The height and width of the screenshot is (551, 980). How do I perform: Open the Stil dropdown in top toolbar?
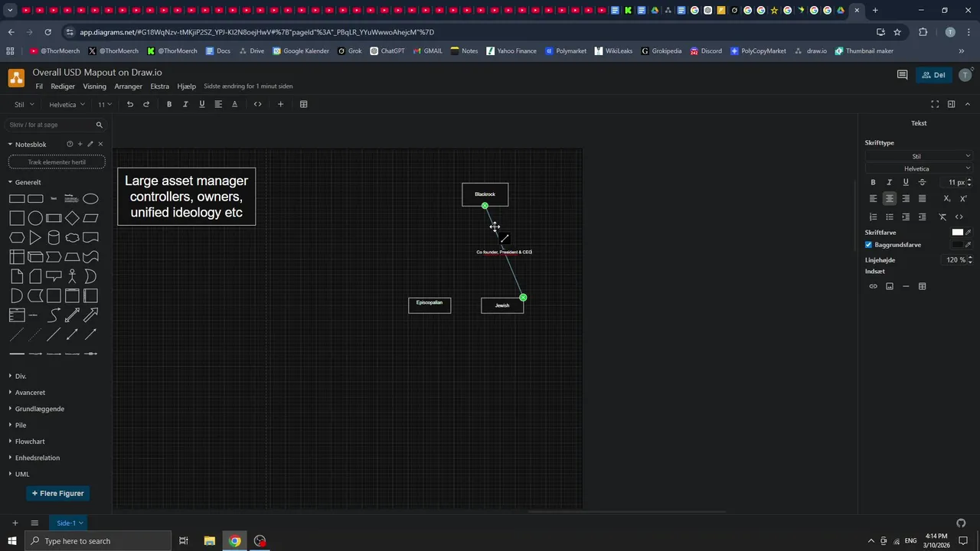coord(24,104)
